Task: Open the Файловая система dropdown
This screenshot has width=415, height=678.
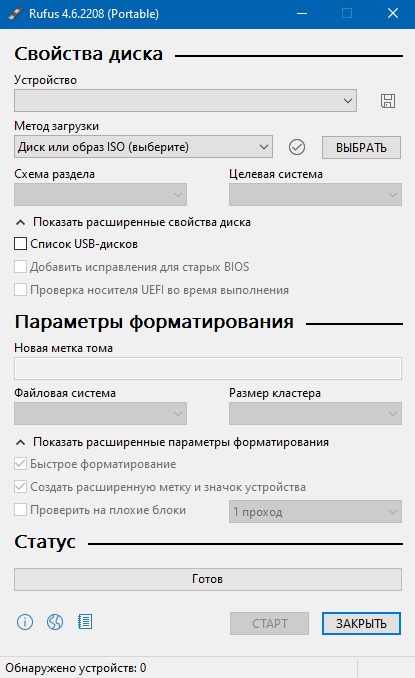Action: [x=100, y=414]
